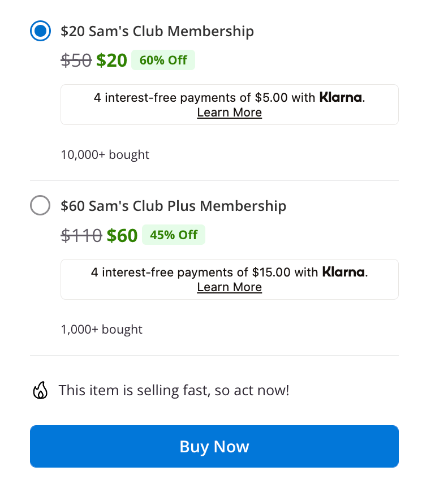This screenshot has height=484, width=448.
Task: Click the flame icon next to selling fast message
Action: pos(40,390)
